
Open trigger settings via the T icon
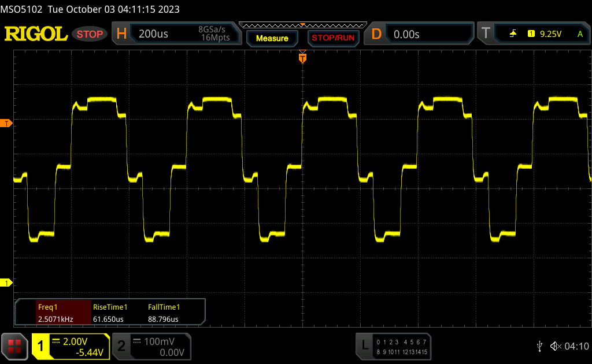(x=486, y=34)
